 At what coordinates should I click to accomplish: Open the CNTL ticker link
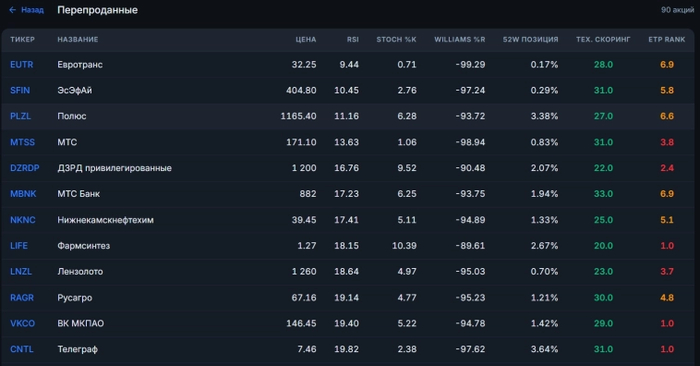coord(22,349)
